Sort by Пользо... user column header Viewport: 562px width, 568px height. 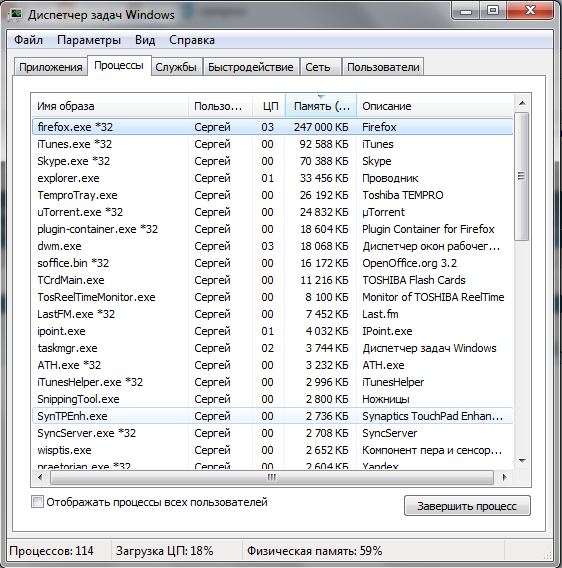pos(220,106)
